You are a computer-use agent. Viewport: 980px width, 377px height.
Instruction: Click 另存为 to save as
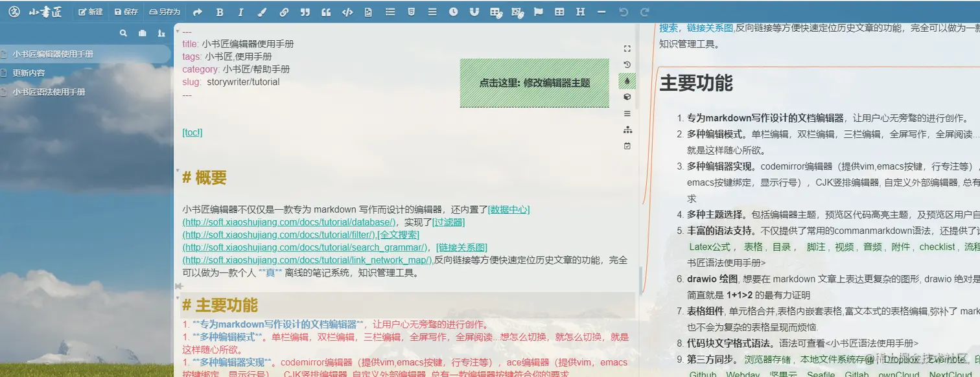[165, 12]
